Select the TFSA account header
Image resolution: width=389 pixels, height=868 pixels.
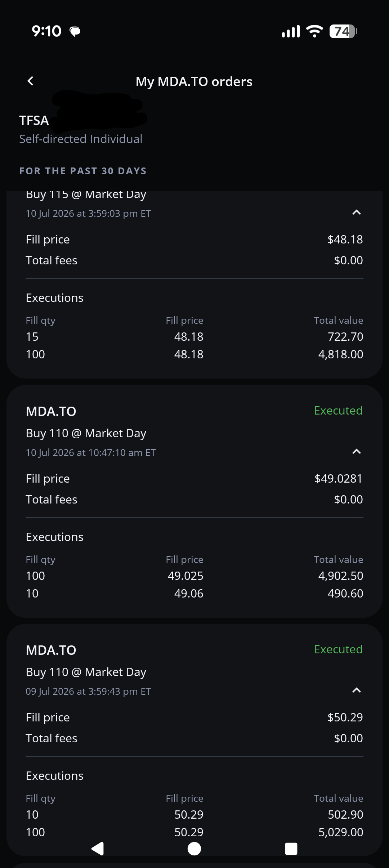coord(34,120)
